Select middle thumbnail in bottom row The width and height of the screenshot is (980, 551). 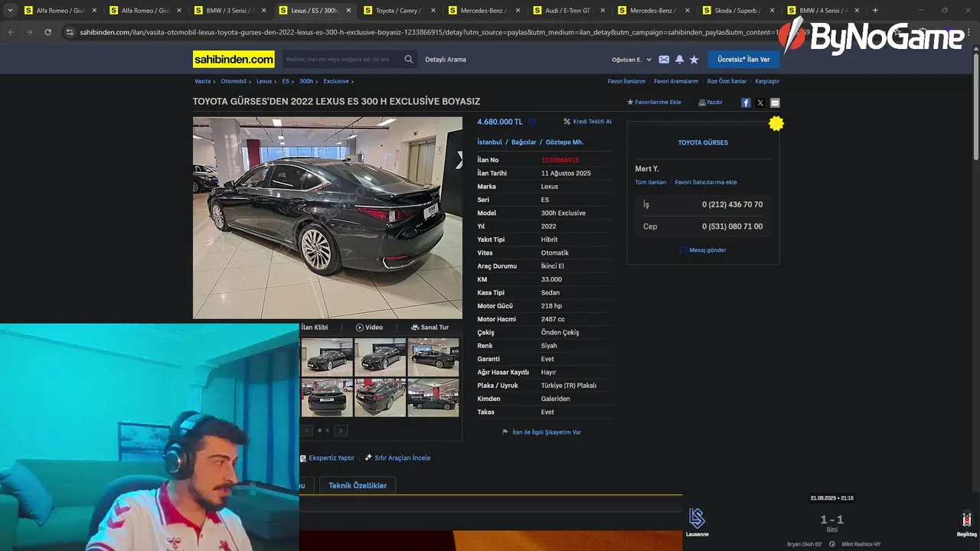380,398
